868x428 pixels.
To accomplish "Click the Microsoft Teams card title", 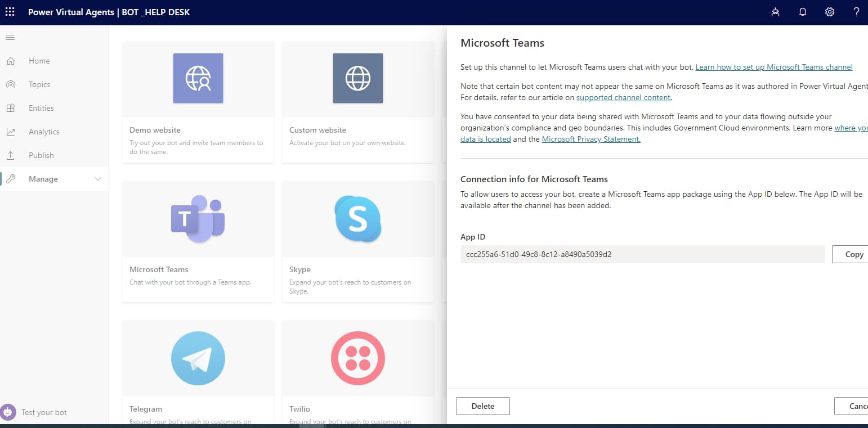I will point(159,269).
